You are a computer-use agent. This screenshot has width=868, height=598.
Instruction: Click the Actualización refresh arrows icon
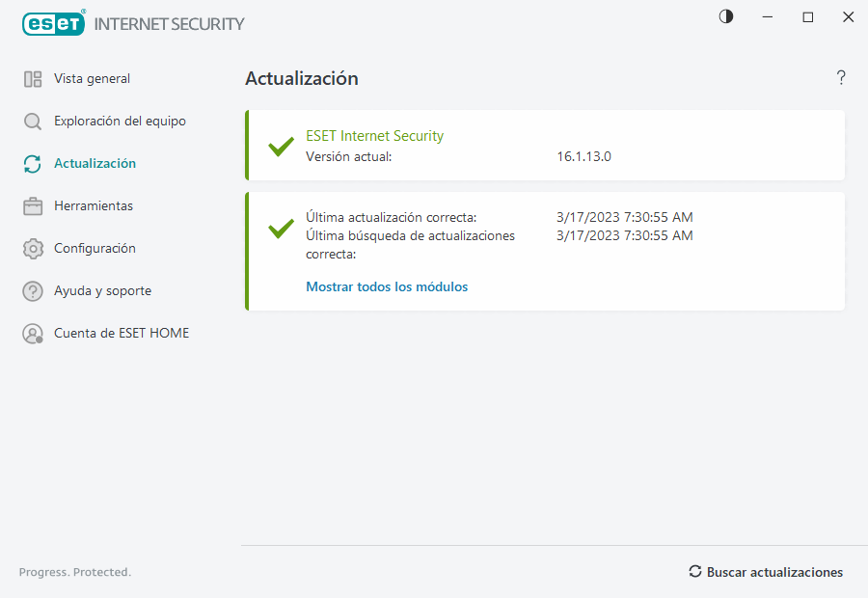tap(33, 164)
